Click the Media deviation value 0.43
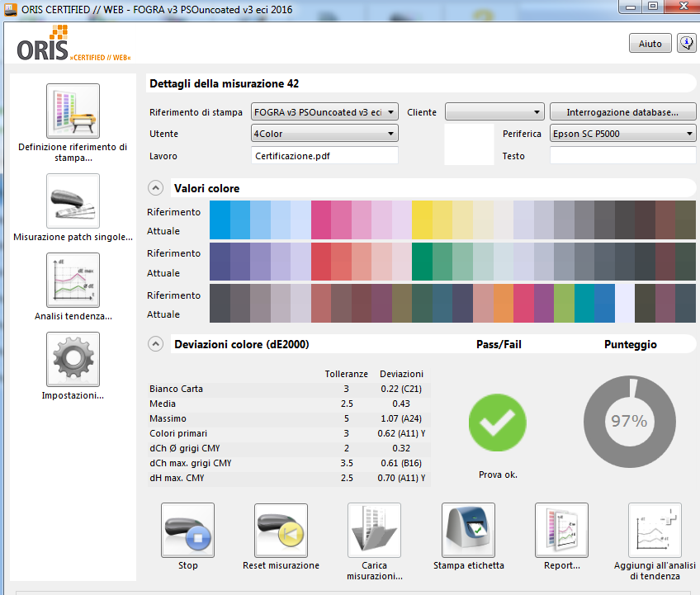 click(401, 404)
